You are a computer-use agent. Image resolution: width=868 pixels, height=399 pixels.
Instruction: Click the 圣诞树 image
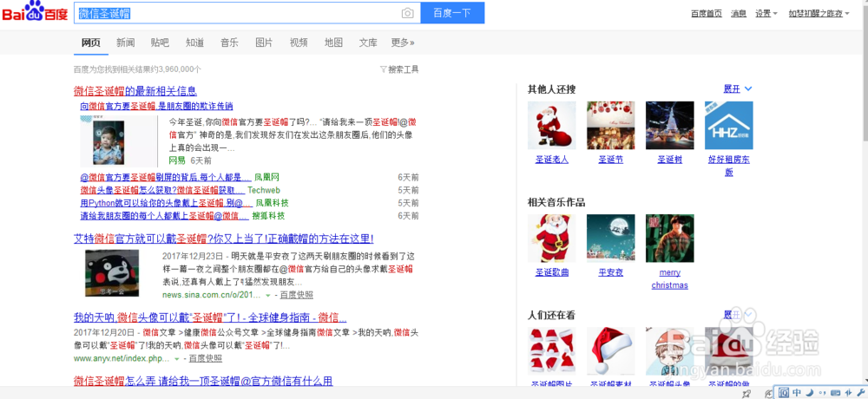click(670, 125)
